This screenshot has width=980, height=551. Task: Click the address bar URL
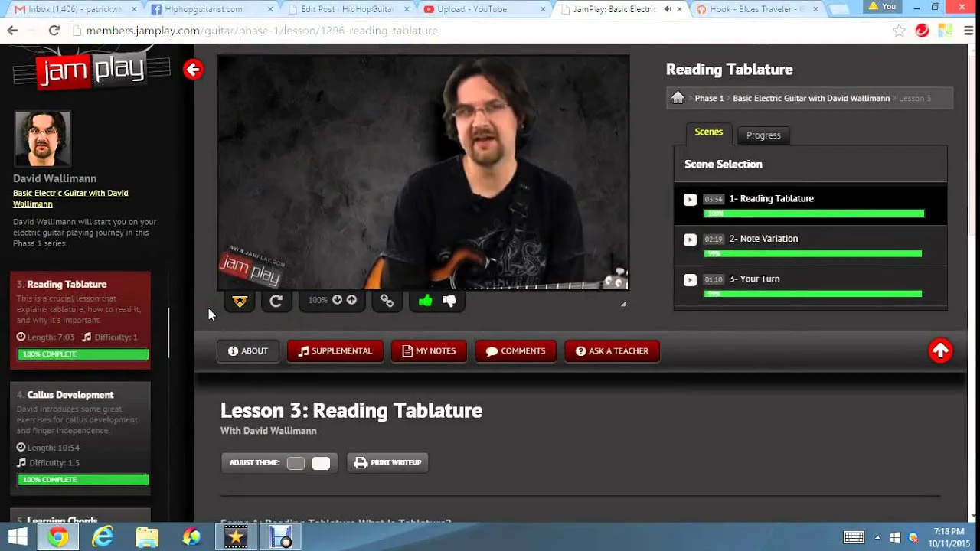pos(262,31)
